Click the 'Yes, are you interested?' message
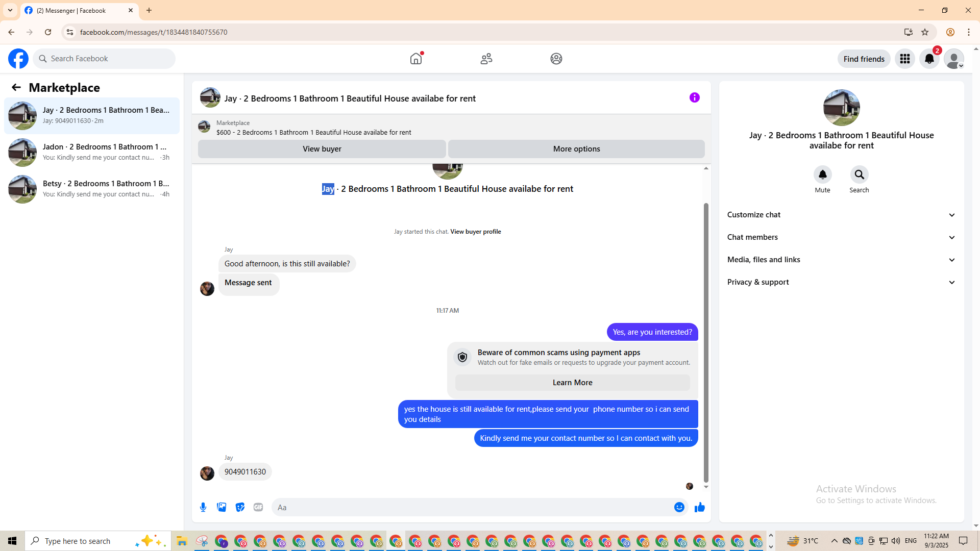Screen dimensions: 980x551 652,332
